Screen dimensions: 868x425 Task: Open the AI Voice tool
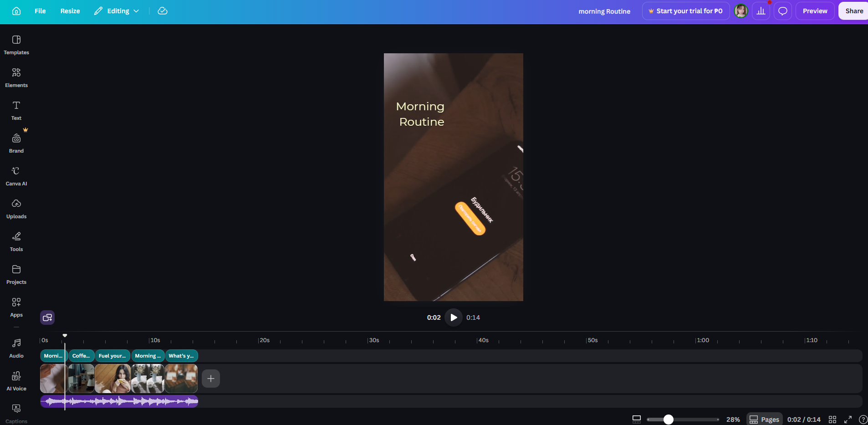16,381
